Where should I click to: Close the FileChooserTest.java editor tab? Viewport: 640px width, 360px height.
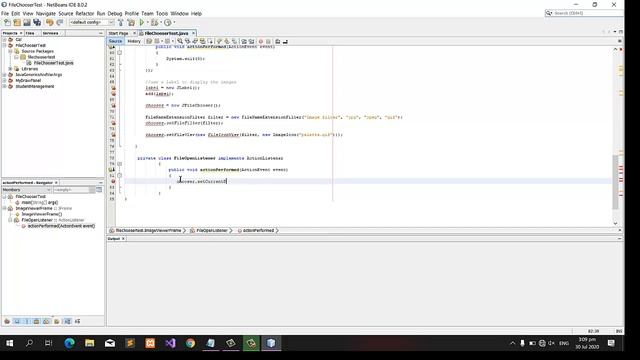pyautogui.click(x=193, y=33)
